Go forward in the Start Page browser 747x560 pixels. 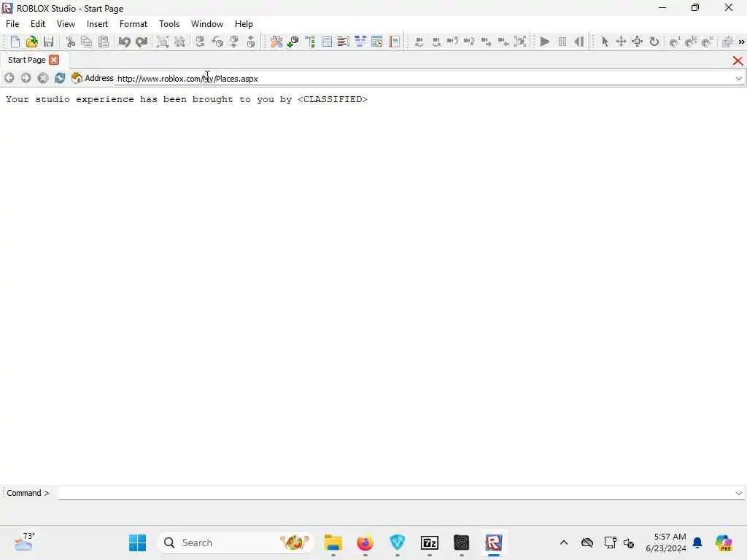click(26, 77)
